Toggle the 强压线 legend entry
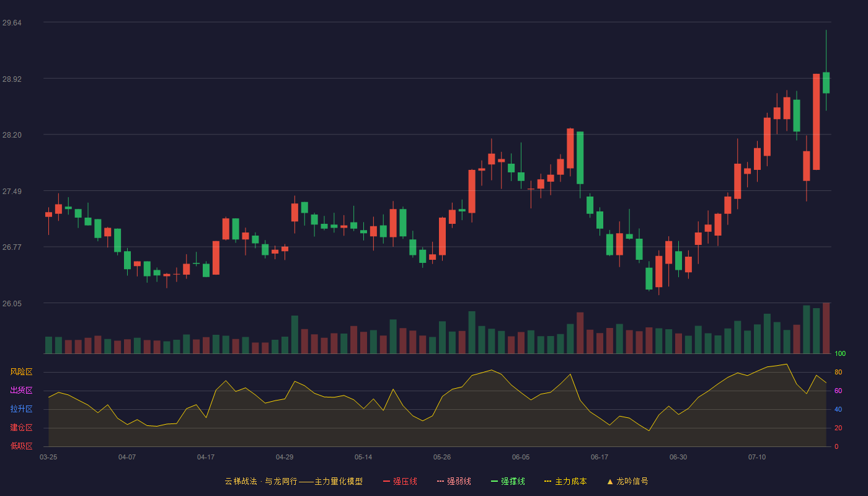The image size is (868, 496). [400, 481]
